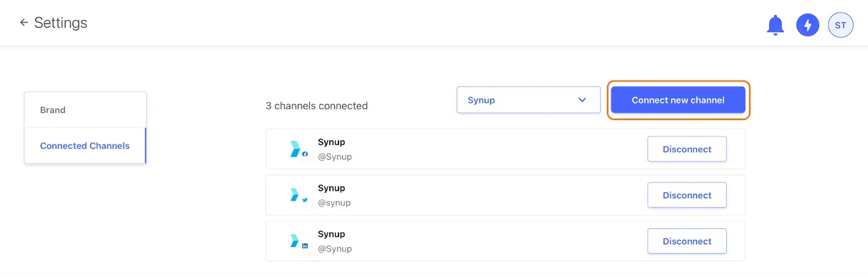Image resolution: width=868 pixels, height=278 pixels.
Task: Click the Facebook badge on first channel
Action: pyautogui.click(x=305, y=154)
